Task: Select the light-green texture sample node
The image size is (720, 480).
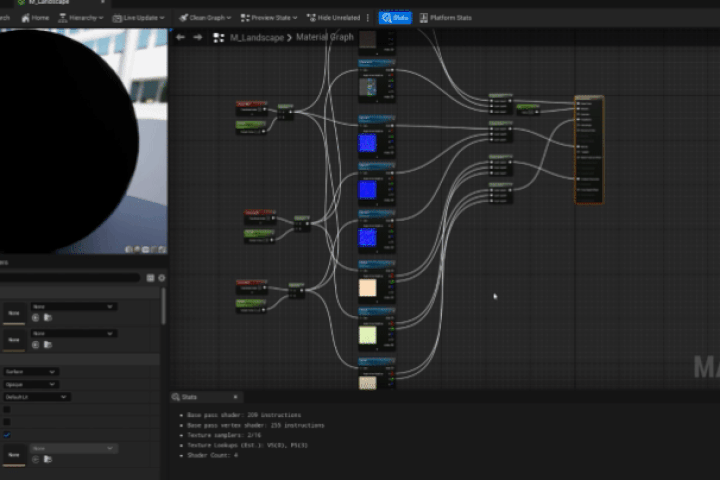Action: [x=377, y=330]
